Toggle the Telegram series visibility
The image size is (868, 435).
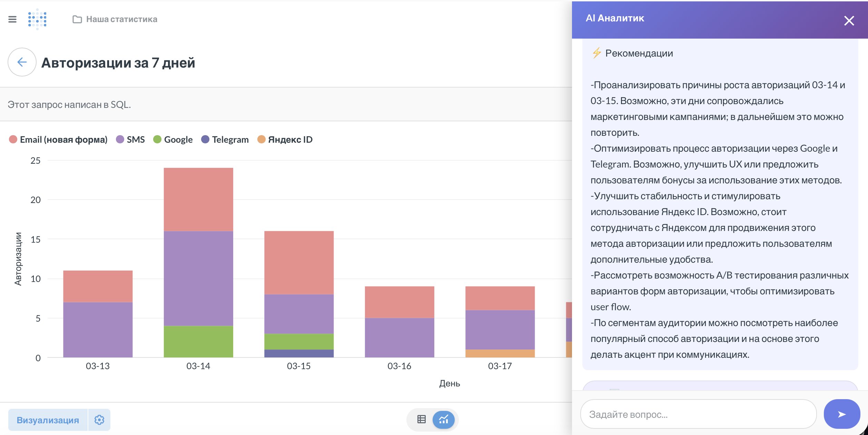pos(230,139)
